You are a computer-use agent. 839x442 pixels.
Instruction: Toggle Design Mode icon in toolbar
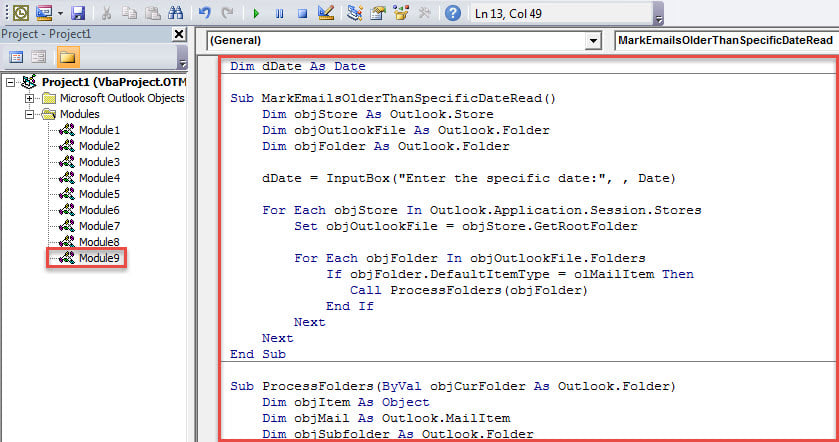(x=324, y=13)
